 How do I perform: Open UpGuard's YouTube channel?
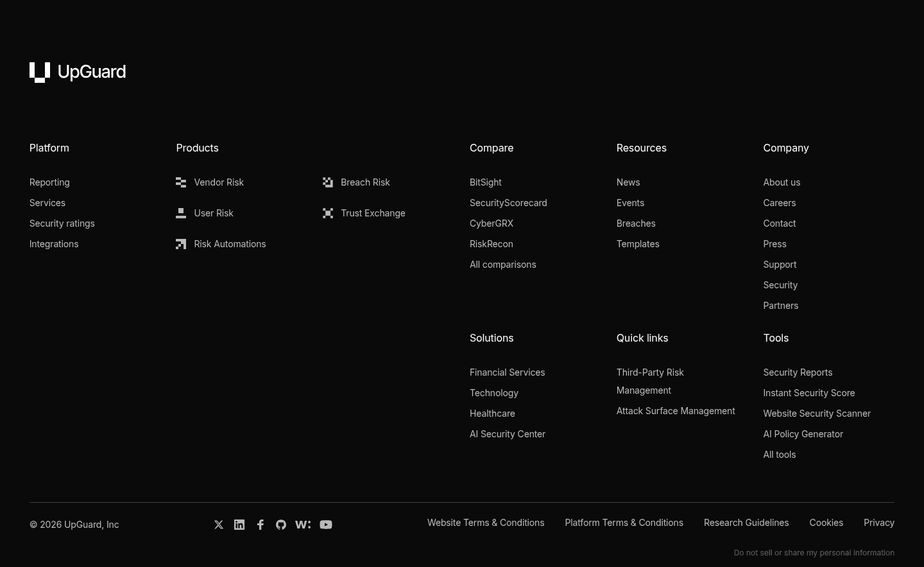pyautogui.click(x=326, y=525)
